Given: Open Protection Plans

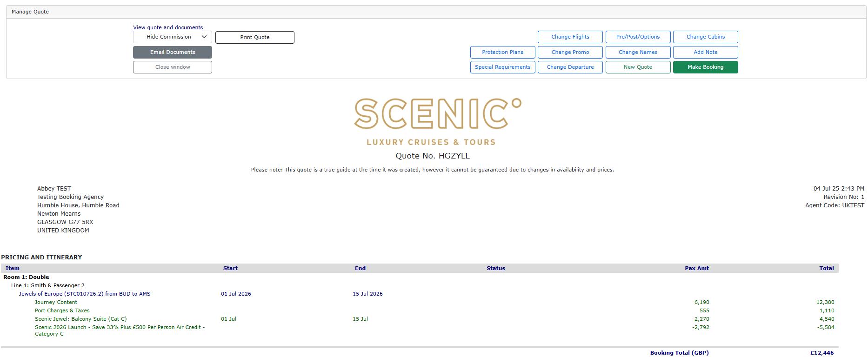Looking at the screenshot, I should click(x=503, y=52).
